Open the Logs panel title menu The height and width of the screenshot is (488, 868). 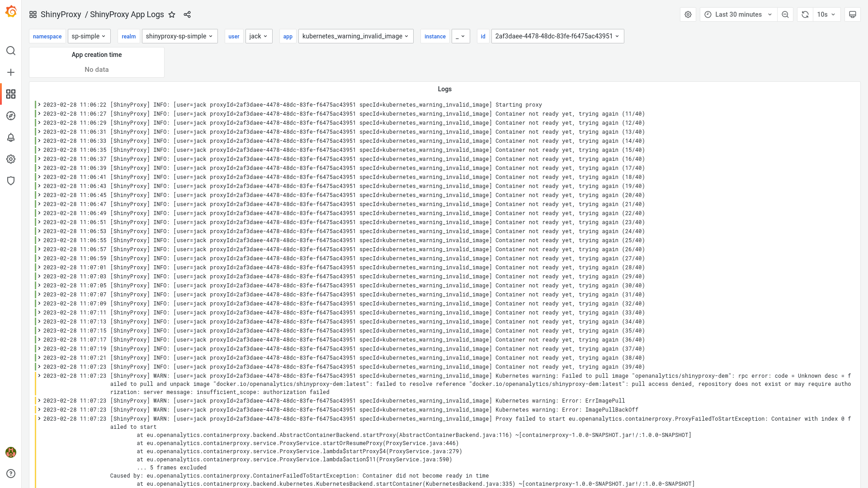pos(444,89)
